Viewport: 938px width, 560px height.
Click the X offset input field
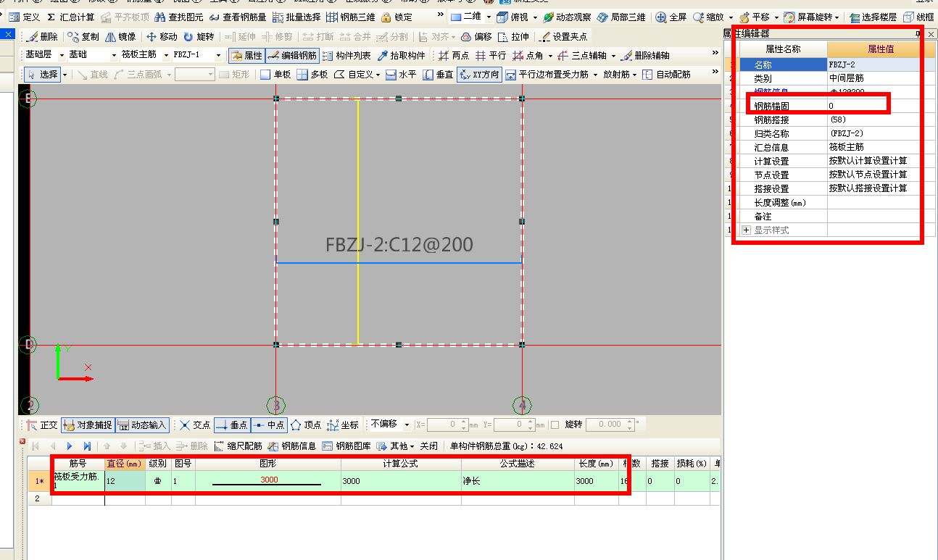click(444, 425)
